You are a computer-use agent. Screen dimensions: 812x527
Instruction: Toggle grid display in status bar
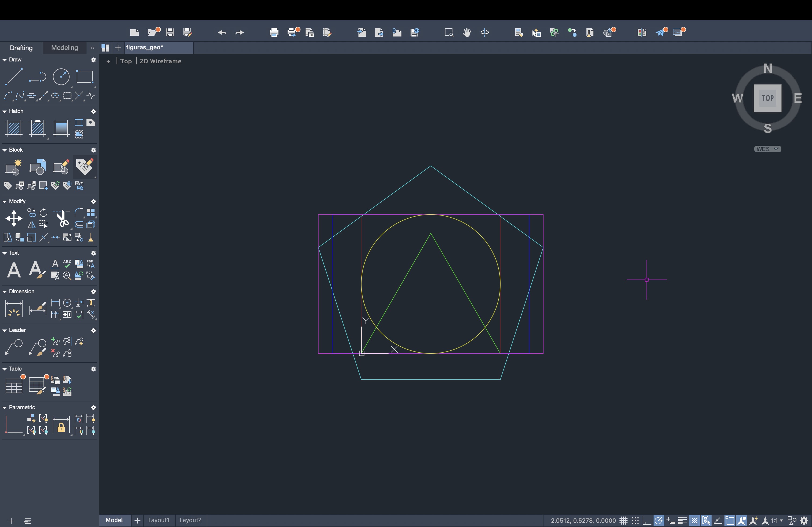(624, 521)
